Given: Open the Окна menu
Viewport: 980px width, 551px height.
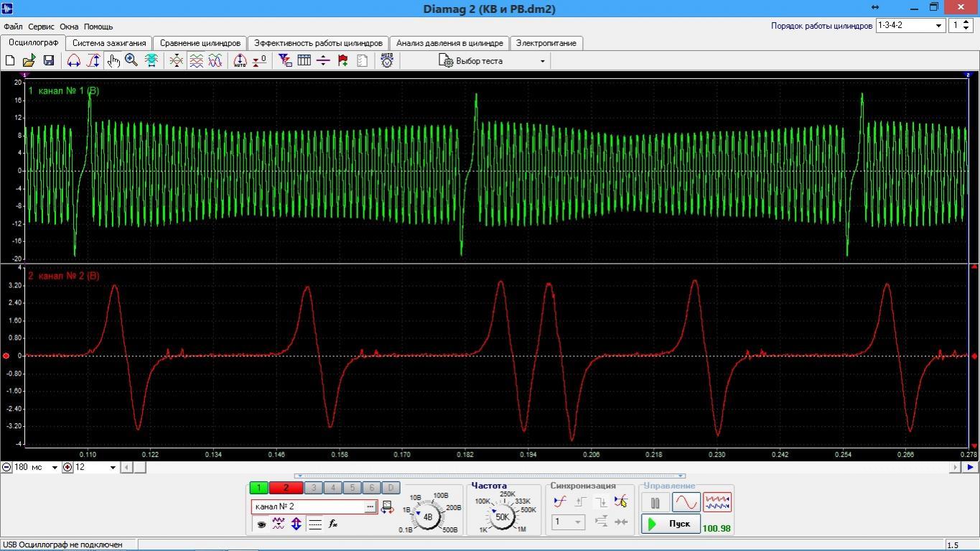Looking at the screenshot, I should point(69,27).
